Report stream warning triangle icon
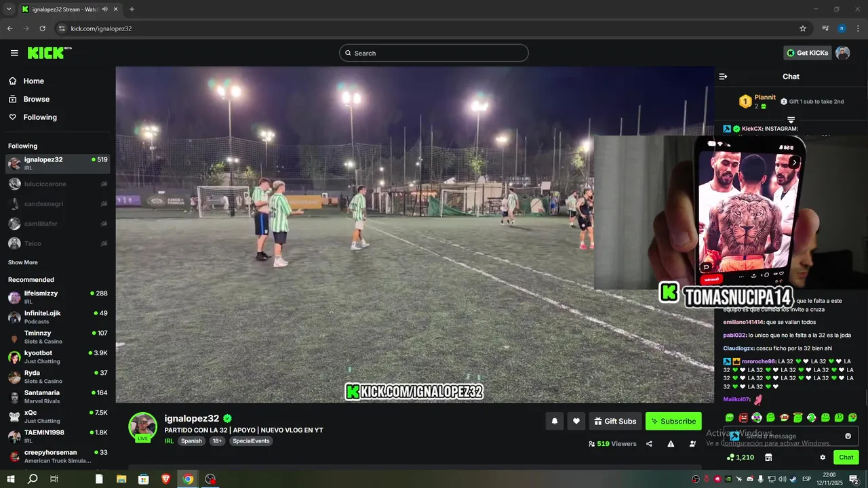 tap(671, 444)
